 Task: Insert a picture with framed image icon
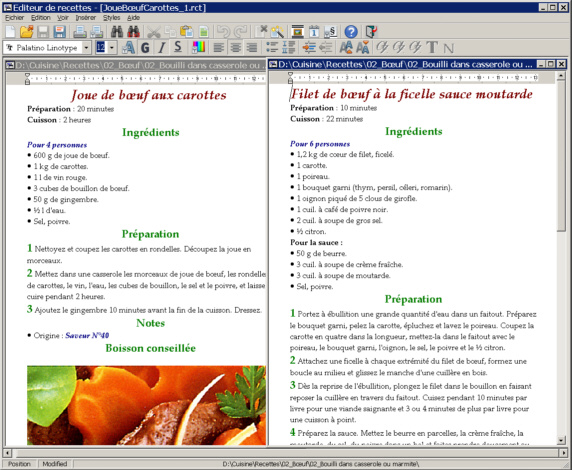[298, 32]
